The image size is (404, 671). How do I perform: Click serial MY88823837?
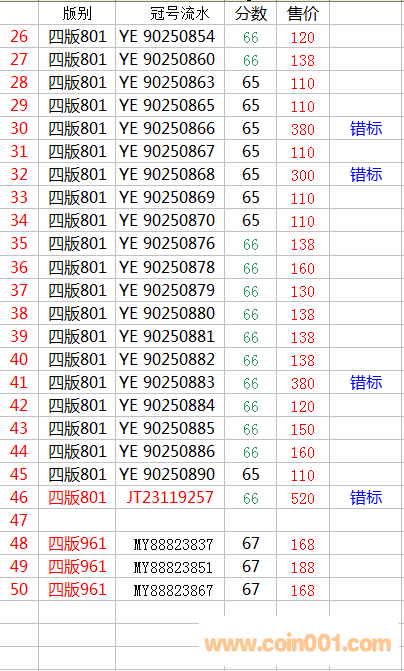click(x=173, y=545)
